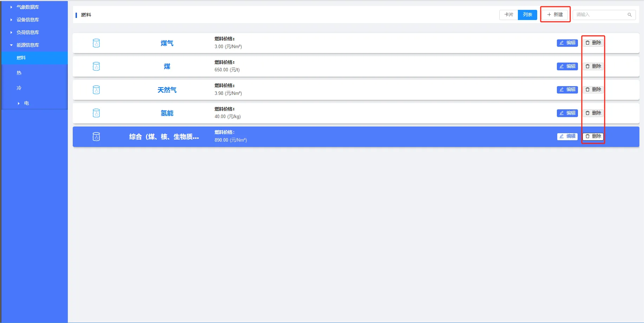Click price value 40.00 (元/kg)

(228, 117)
